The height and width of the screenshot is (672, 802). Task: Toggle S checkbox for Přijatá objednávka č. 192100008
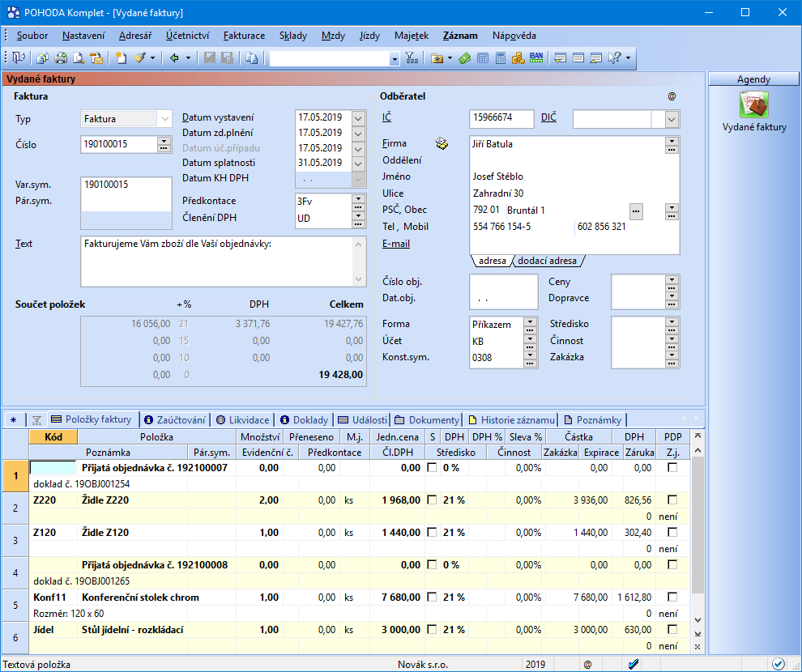point(433,564)
